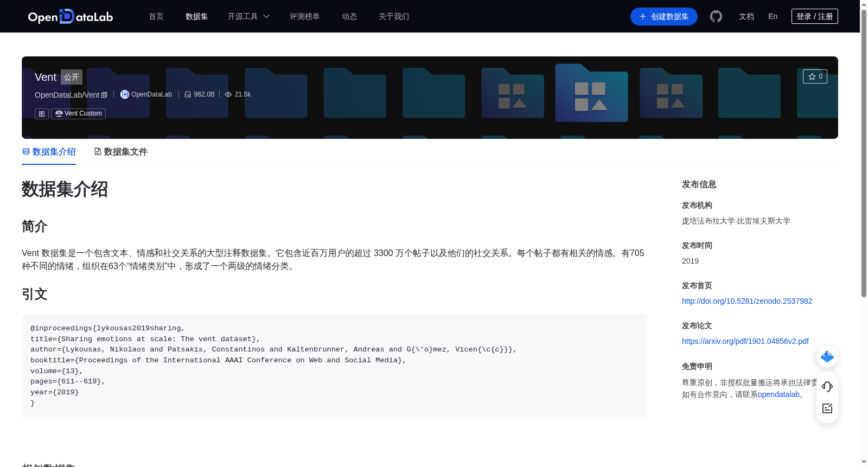Viewport: 868px width, 467px height.
Task: Click the OpenDataLab/Vent path text
Action: (67, 95)
